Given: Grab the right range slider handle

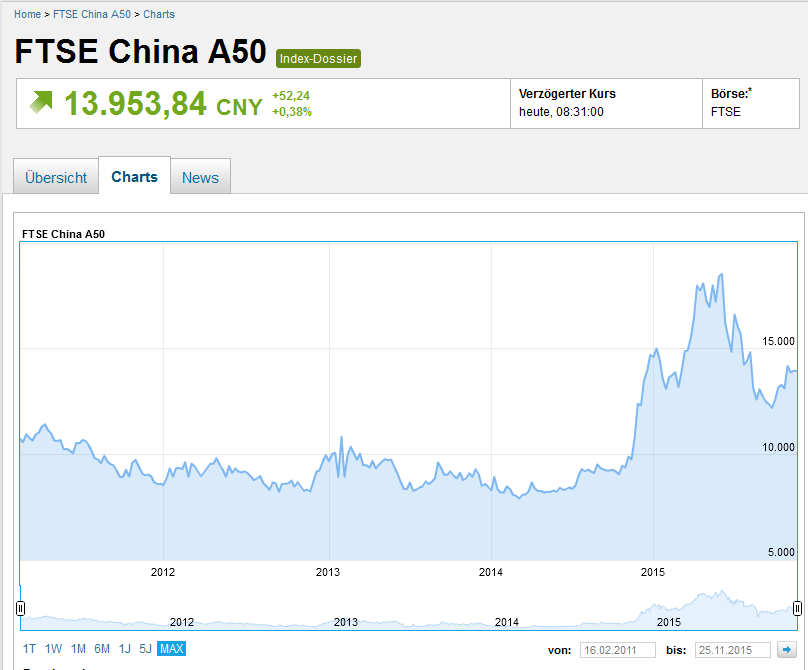Looking at the screenshot, I should (x=797, y=609).
